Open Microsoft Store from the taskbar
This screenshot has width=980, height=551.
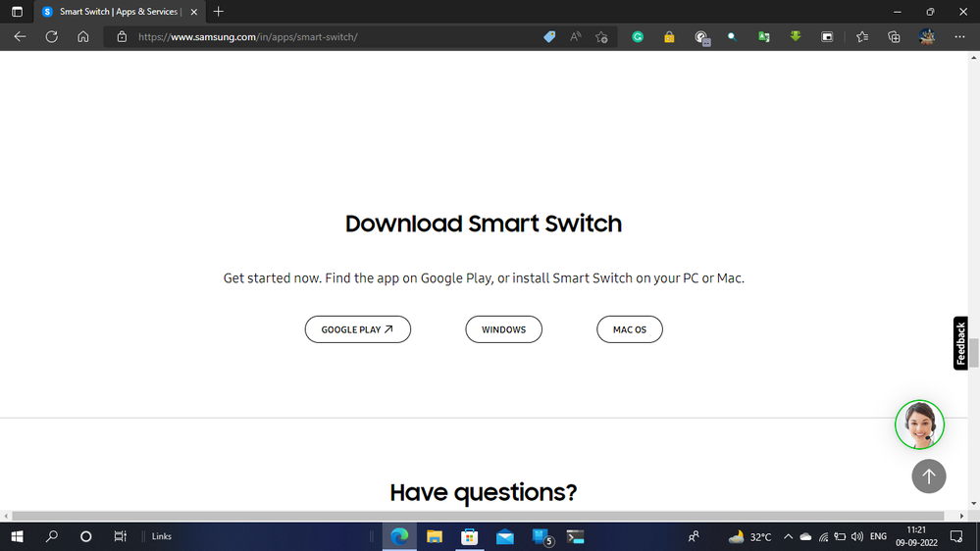[469, 536]
